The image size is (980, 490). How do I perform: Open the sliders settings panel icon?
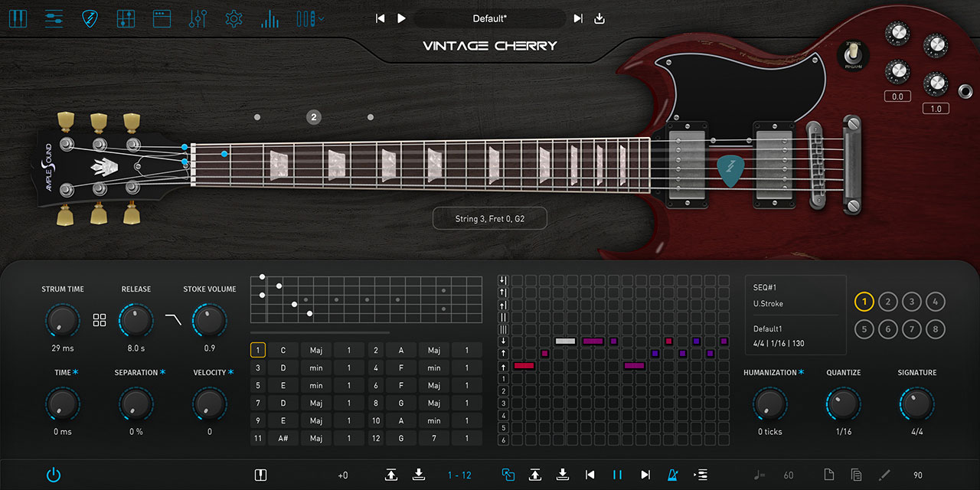(54, 18)
